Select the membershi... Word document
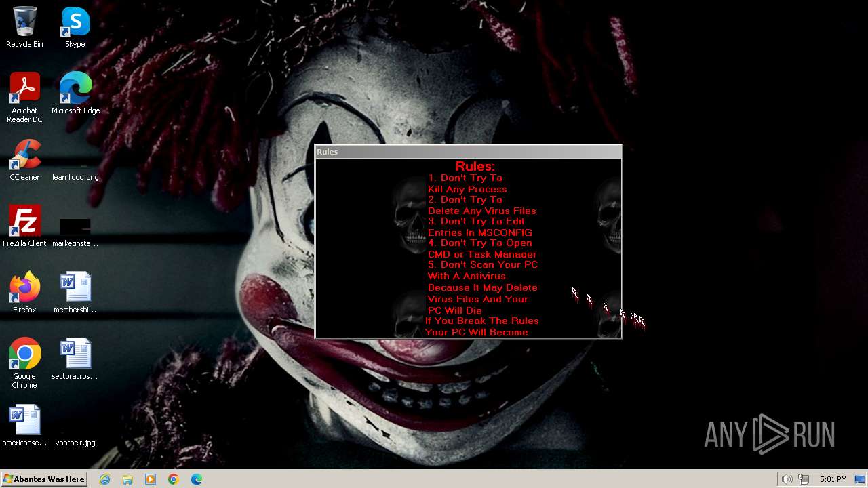The image size is (868, 488). coord(75,293)
